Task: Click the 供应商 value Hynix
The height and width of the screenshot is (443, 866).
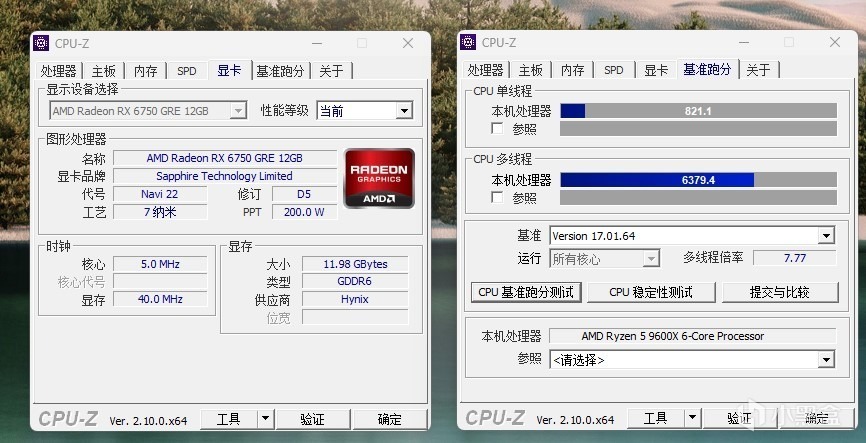Action: click(355, 299)
